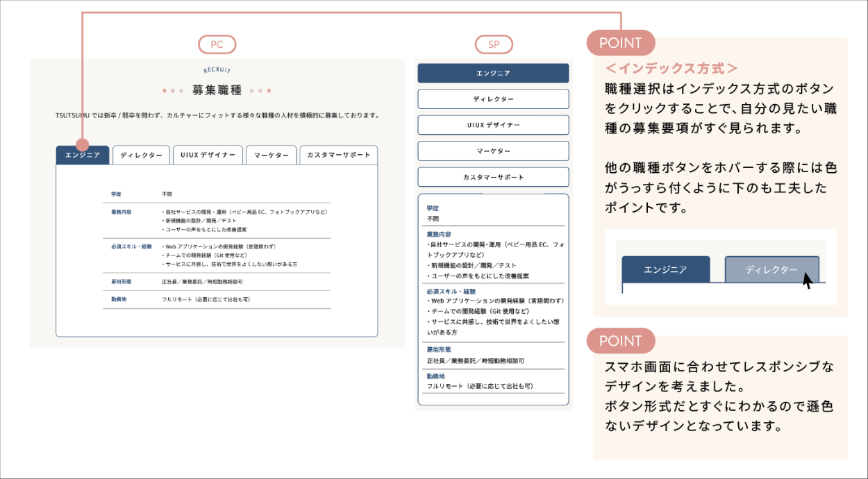Click the pink circle marker on the エンジニア tab
868x479 pixels.
(83, 145)
